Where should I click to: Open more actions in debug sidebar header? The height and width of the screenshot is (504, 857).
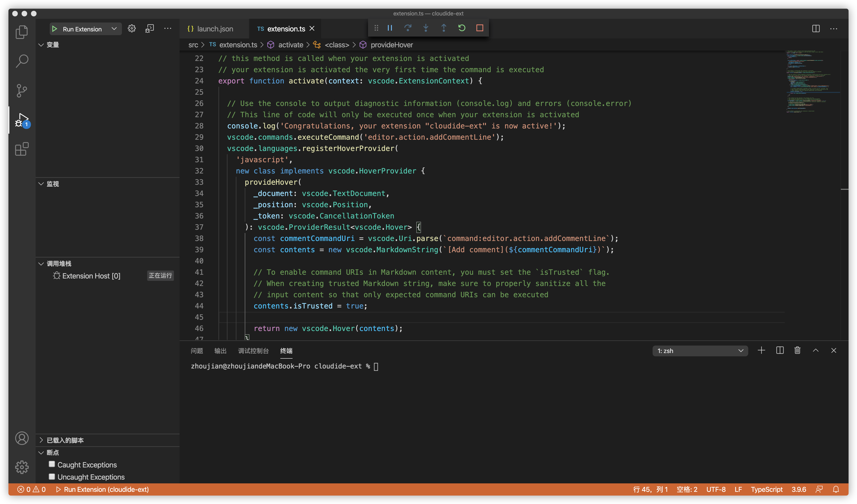coord(168,29)
